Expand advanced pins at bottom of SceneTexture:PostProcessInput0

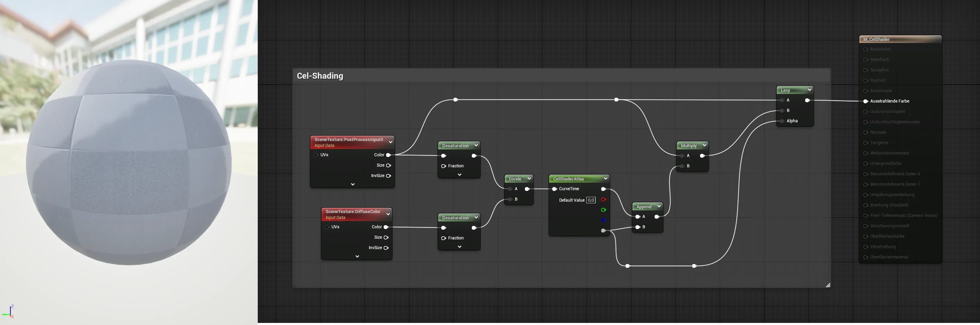353,184
